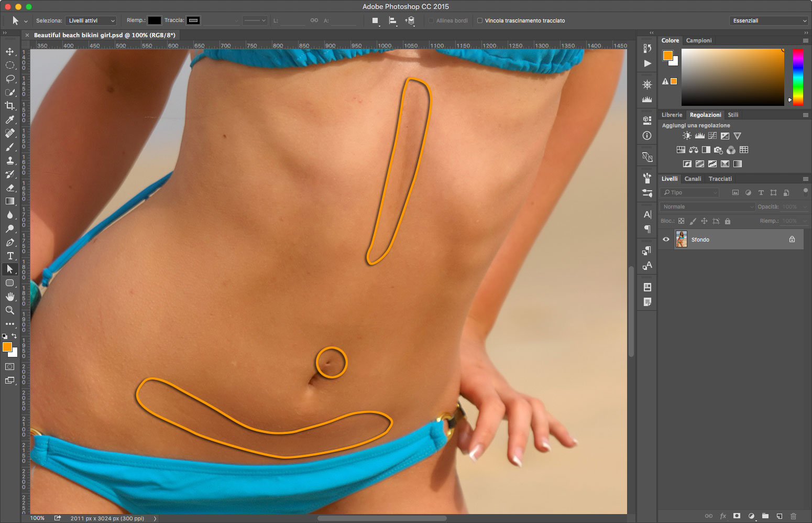Open Traccia stroke color swatch
Viewport: 812px width, 523px height.
pyautogui.click(x=193, y=20)
